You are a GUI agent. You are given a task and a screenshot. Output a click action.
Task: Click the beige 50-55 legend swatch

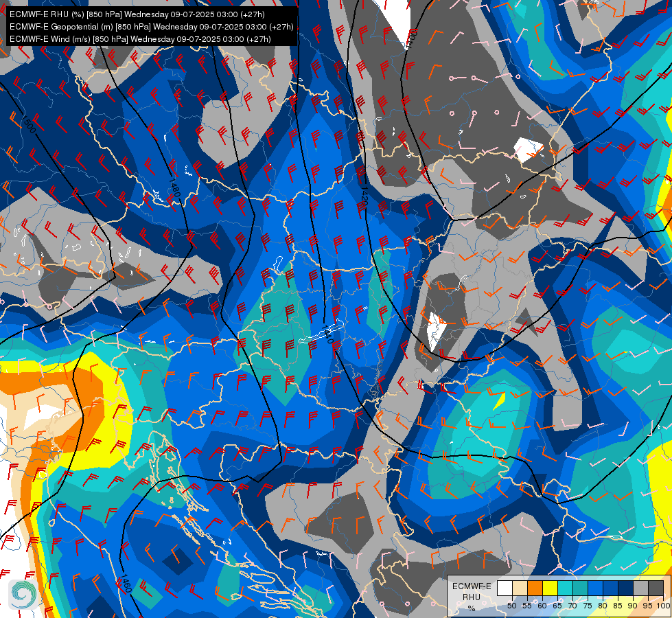pos(520,588)
